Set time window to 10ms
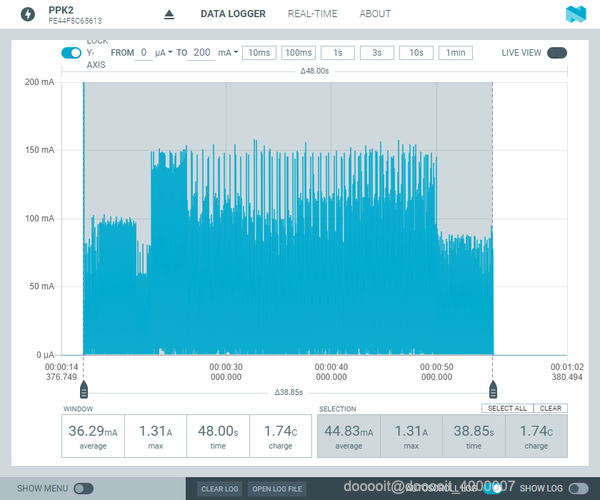Image resolution: width=600 pixels, height=500 pixels. (x=259, y=53)
